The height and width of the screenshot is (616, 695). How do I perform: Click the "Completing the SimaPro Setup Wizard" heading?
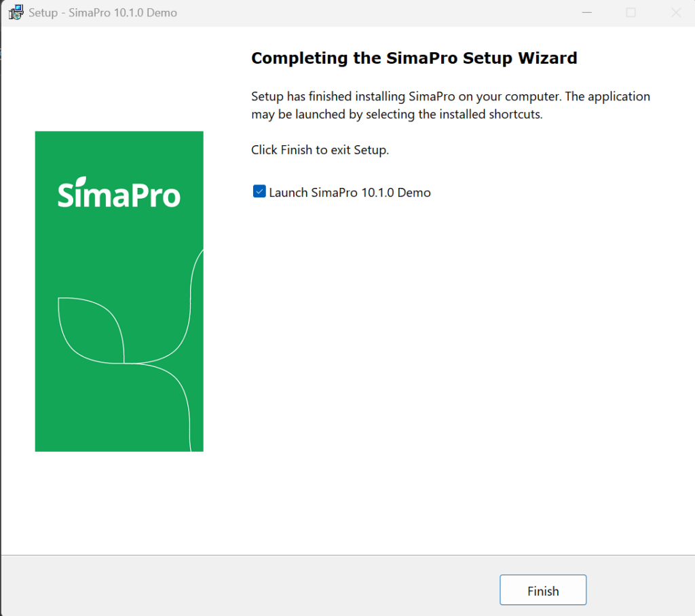(414, 58)
